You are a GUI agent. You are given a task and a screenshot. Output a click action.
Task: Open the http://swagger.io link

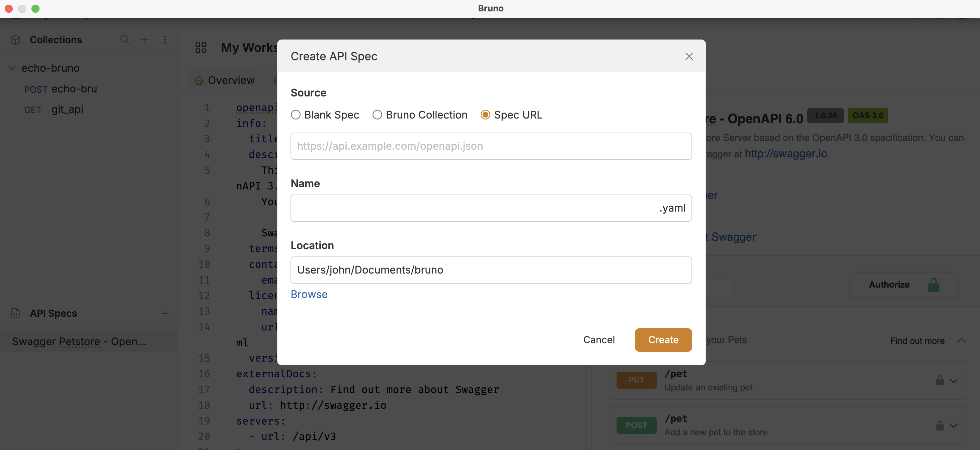coord(786,154)
